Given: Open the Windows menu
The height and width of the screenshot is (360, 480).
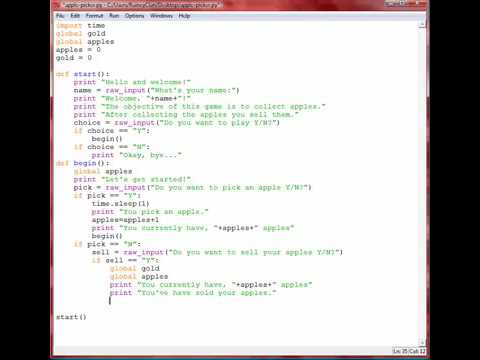Looking at the screenshot, I should point(161,16).
